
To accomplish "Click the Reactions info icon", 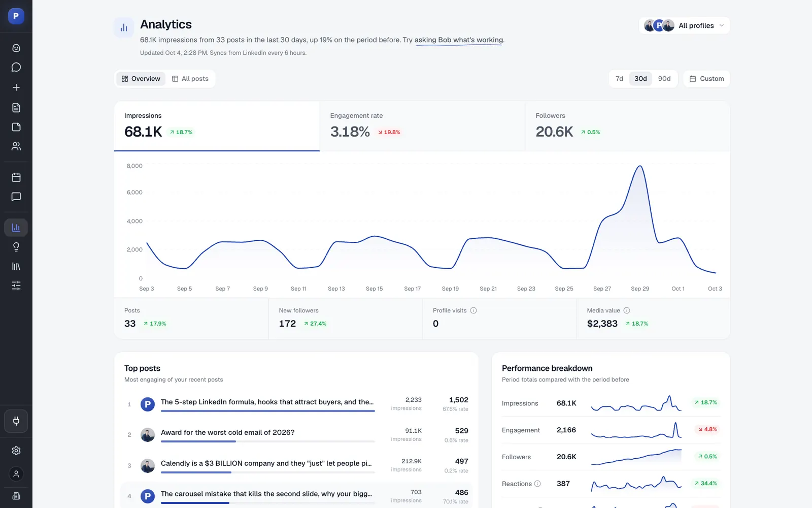I will tap(537, 484).
